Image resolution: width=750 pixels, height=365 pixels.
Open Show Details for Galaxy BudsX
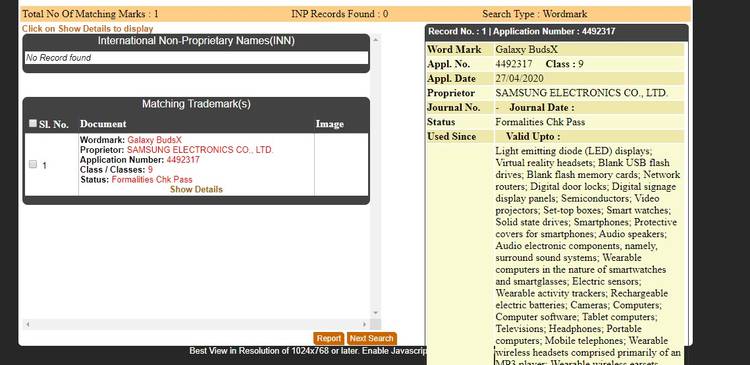tap(196, 189)
